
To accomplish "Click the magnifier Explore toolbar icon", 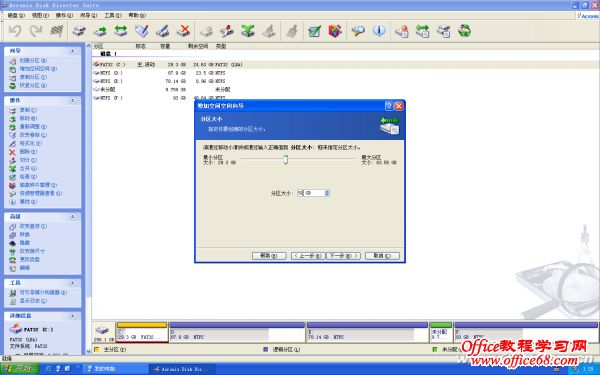I will (x=358, y=31).
